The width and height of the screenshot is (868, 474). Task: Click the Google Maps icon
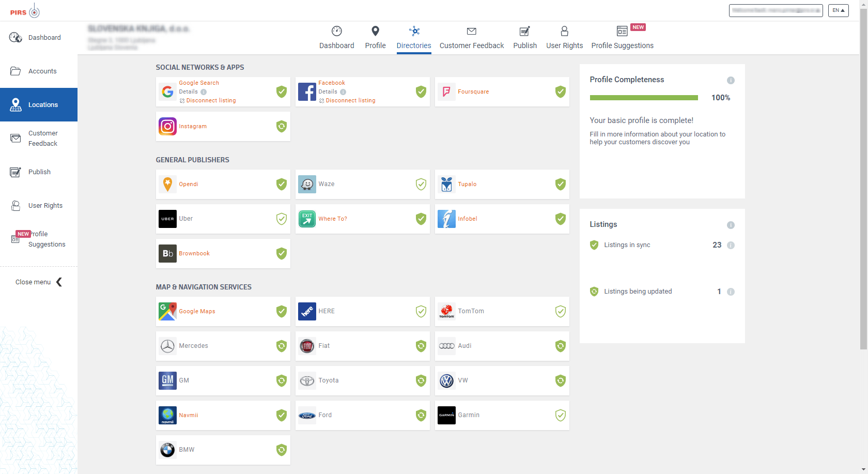coord(167,311)
